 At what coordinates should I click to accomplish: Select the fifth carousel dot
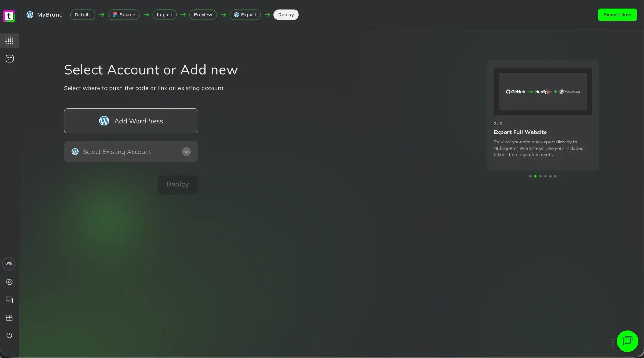[550, 176]
